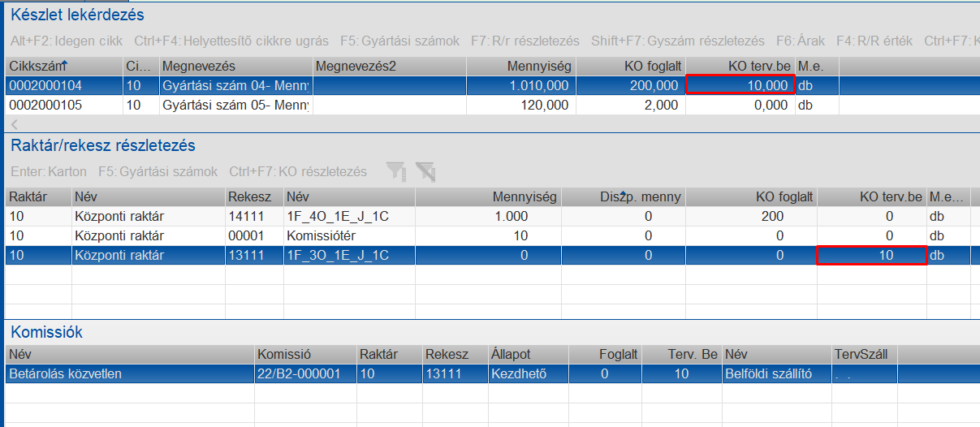Click 'Shift+F7: Gyszám részletezés'
980x427 pixels.
pyautogui.click(x=678, y=41)
